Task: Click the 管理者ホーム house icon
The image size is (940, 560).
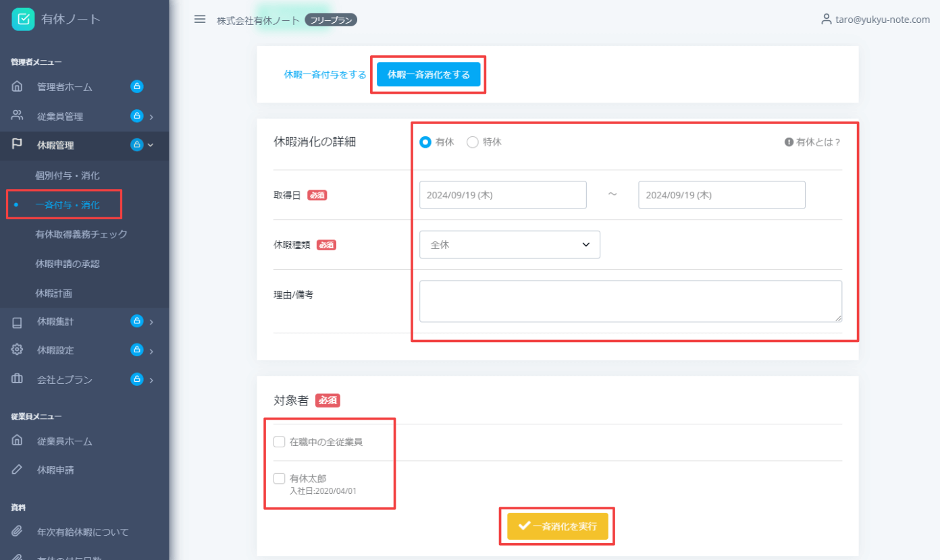Action: 18,86
